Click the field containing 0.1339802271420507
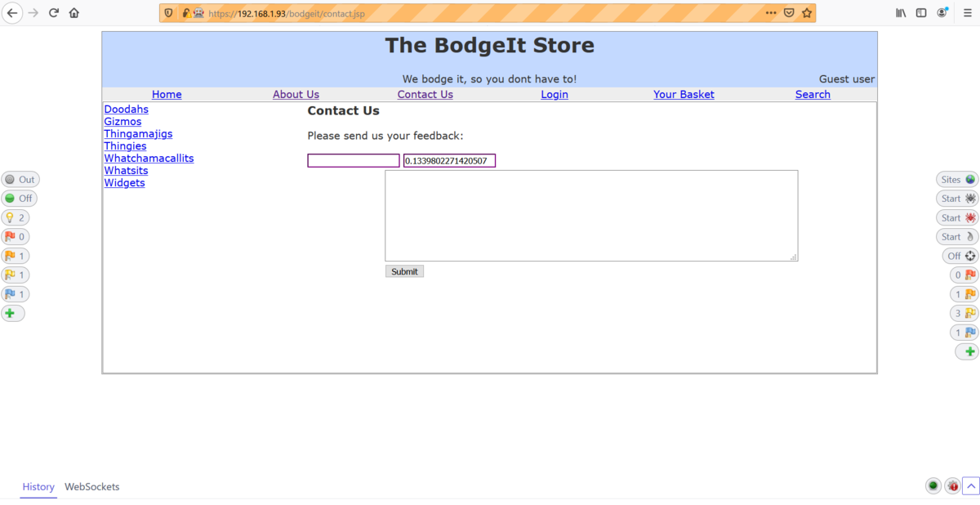980x505 pixels. (450, 161)
